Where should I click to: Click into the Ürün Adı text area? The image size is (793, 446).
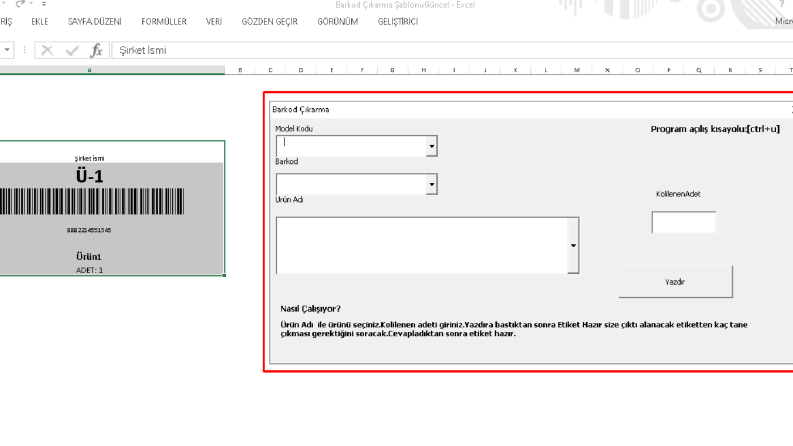[x=422, y=246]
